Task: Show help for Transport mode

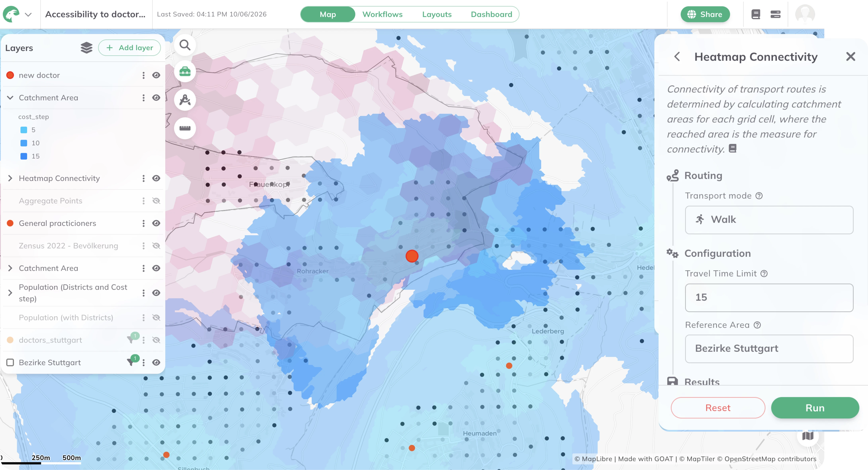Action: [759, 196]
